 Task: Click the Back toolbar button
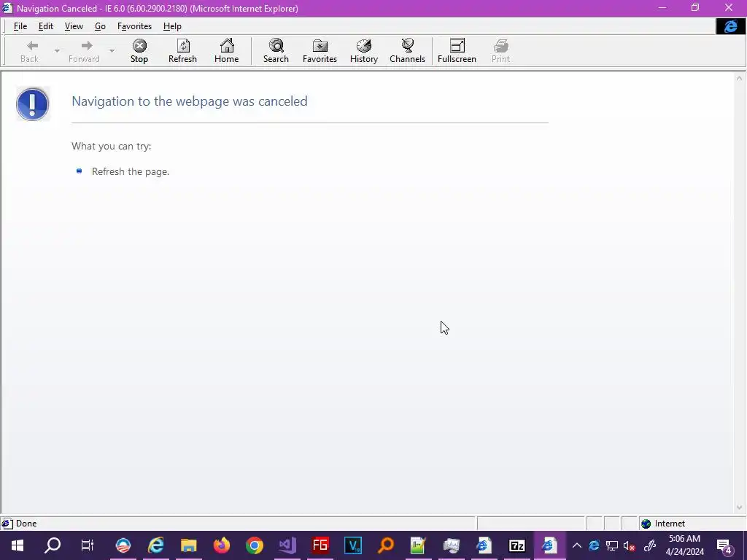(x=29, y=51)
